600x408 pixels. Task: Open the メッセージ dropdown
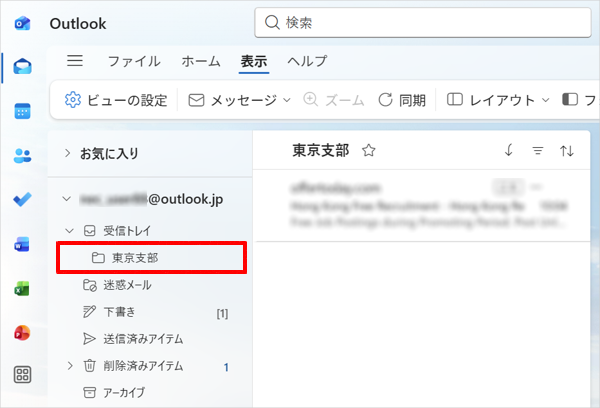[240, 100]
